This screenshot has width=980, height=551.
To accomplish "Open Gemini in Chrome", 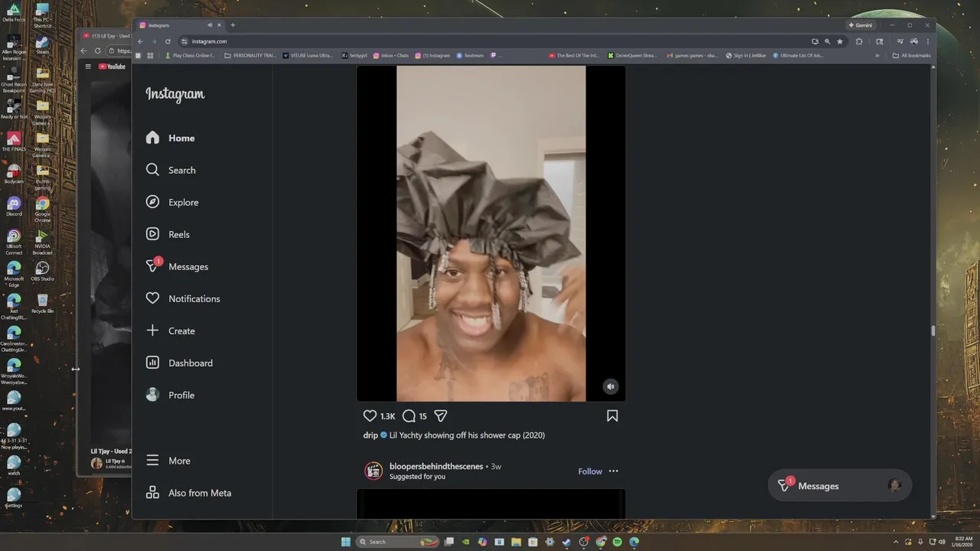I will point(861,25).
